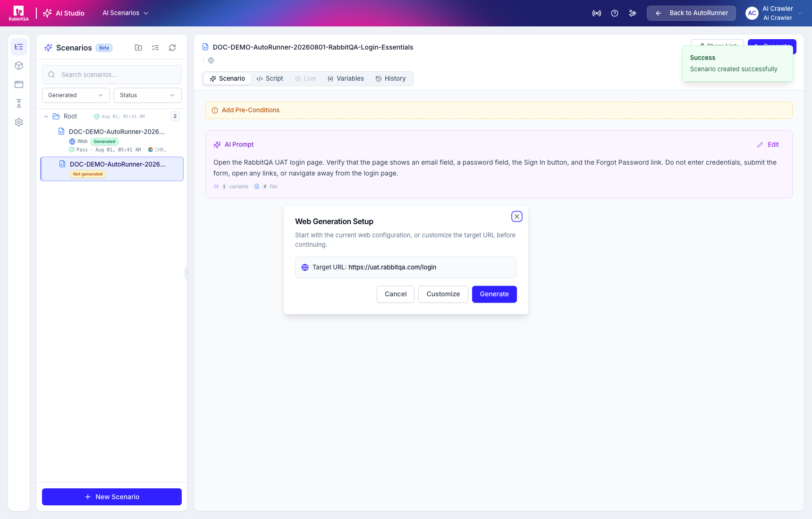This screenshot has width=812, height=519.
Task: Open the help question mark icon
Action: pyautogui.click(x=615, y=13)
